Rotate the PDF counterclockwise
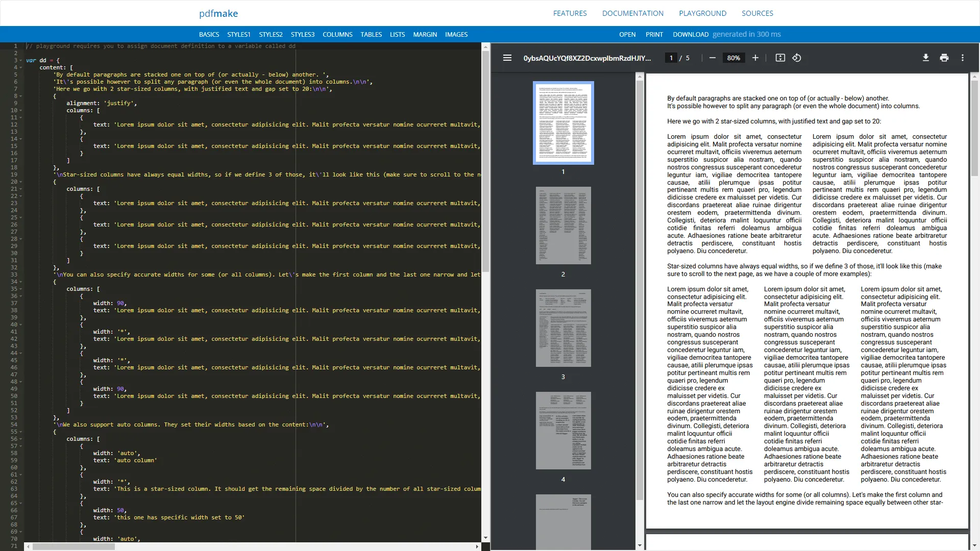Screen dimensions: 980x551 [797, 58]
